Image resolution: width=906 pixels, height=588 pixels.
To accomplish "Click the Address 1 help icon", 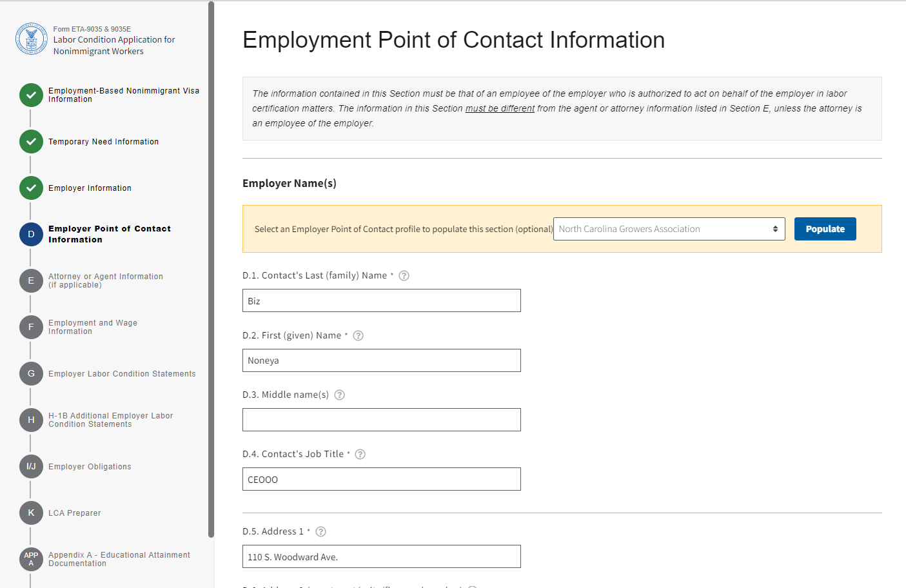I will click(321, 532).
